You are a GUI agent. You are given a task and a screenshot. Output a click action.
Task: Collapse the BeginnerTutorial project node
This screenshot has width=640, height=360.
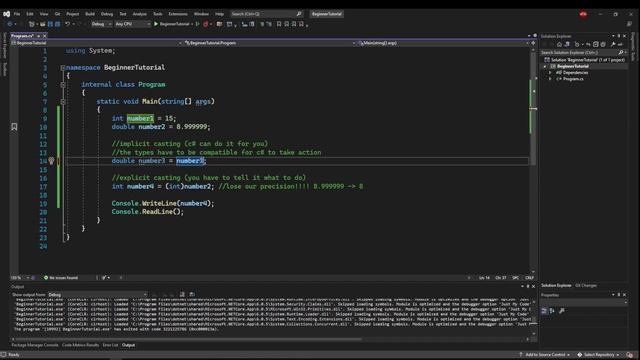point(544,66)
